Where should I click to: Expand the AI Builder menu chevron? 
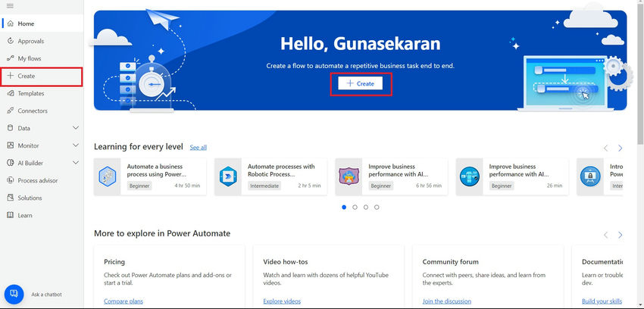point(76,163)
